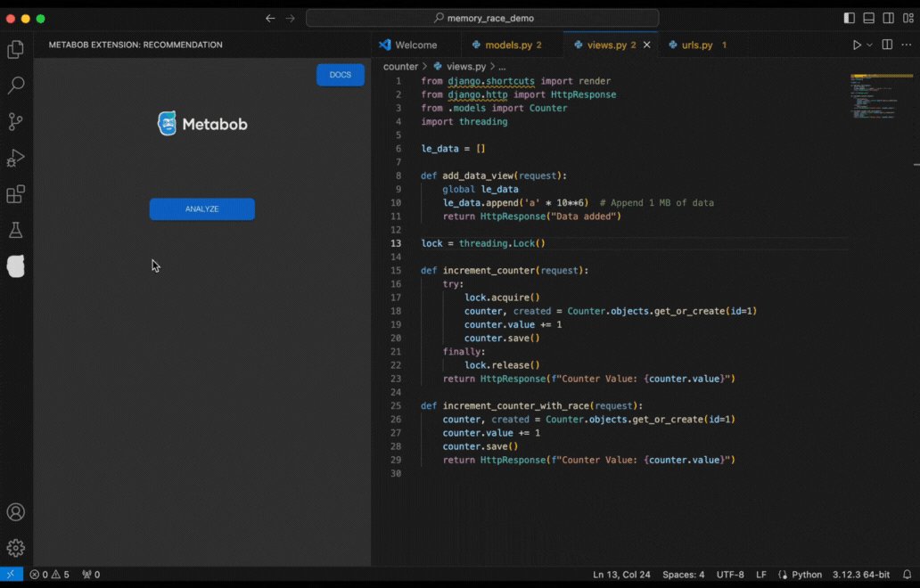Select interpreter 3.12.3 64-bit
This screenshot has height=588, width=920.
pos(861,575)
